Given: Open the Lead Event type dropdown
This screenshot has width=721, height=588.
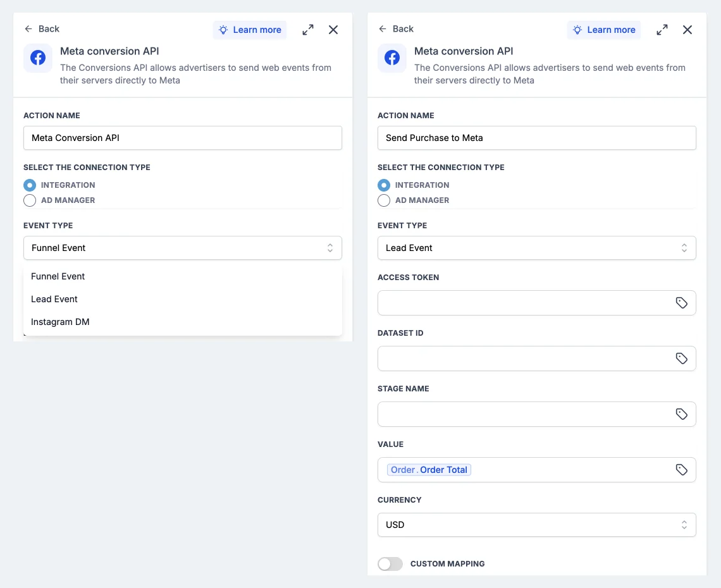Looking at the screenshot, I should (x=536, y=248).
